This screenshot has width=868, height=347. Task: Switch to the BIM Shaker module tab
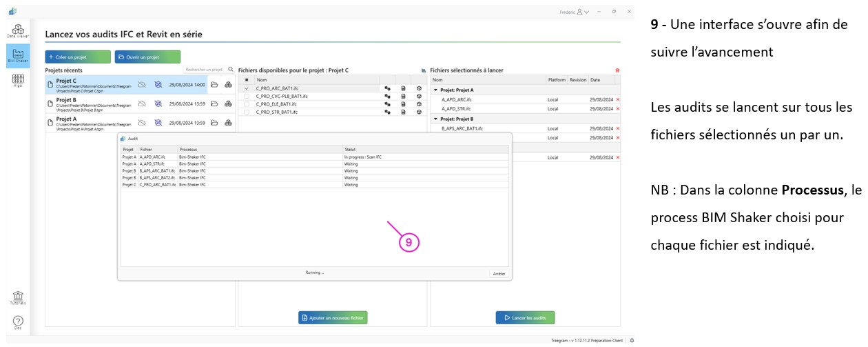tap(18, 56)
